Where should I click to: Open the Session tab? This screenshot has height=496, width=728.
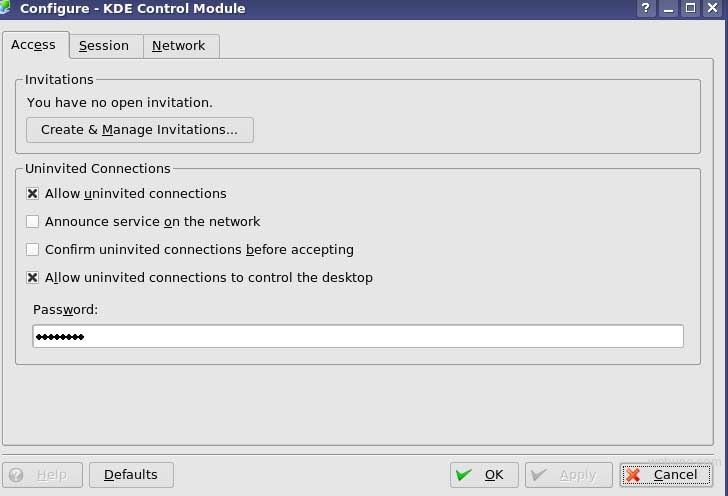[x=106, y=46]
